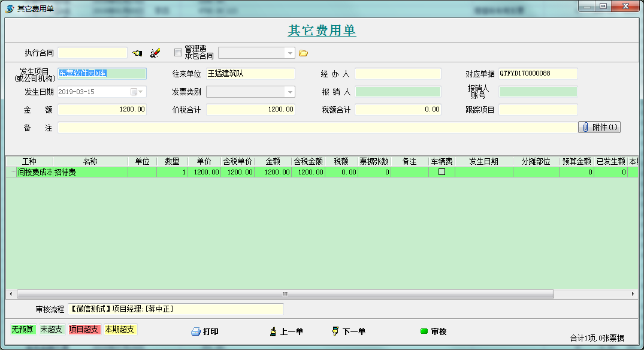Click the 审核流程 field

click(x=176, y=309)
